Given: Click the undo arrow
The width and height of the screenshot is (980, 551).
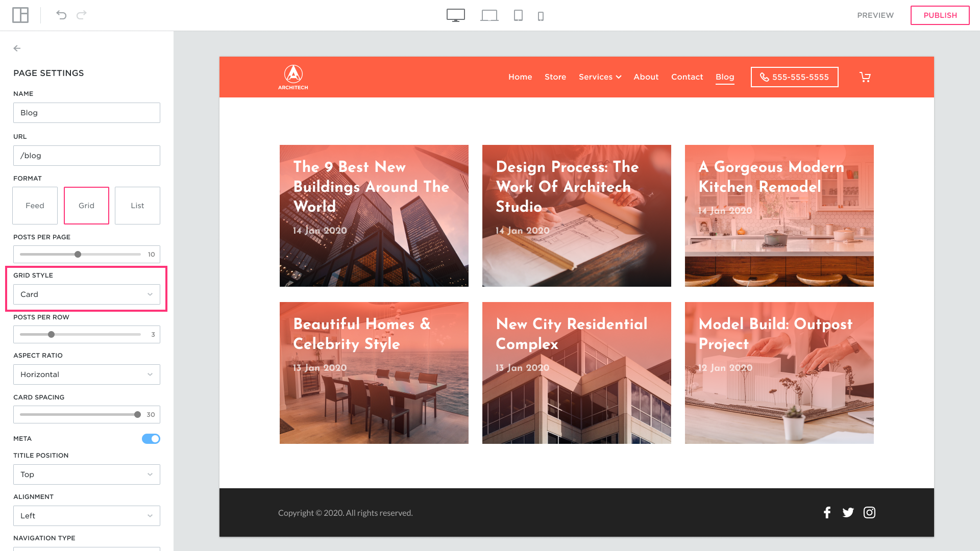Looking at the screenshot, I should point(61,15).
